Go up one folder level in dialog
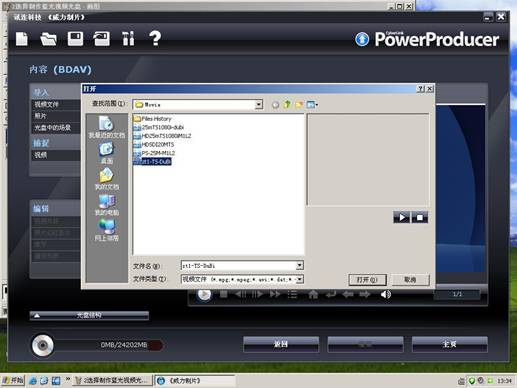The height and width of the screenshot is (388, 517). tap(287, 105)
